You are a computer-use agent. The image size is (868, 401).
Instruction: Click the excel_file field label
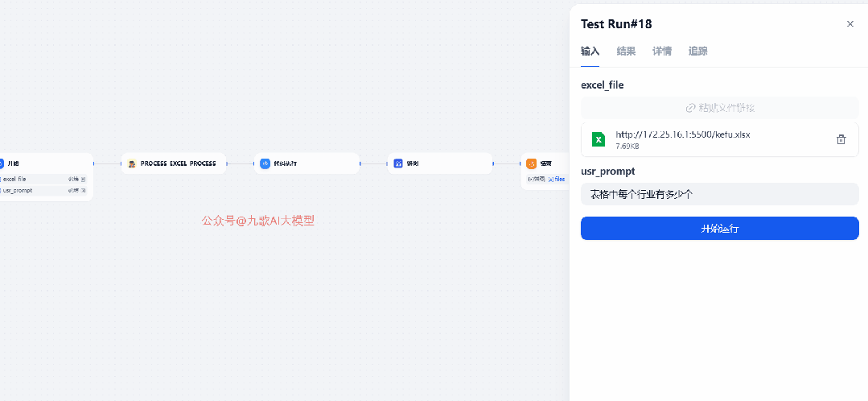603,85
